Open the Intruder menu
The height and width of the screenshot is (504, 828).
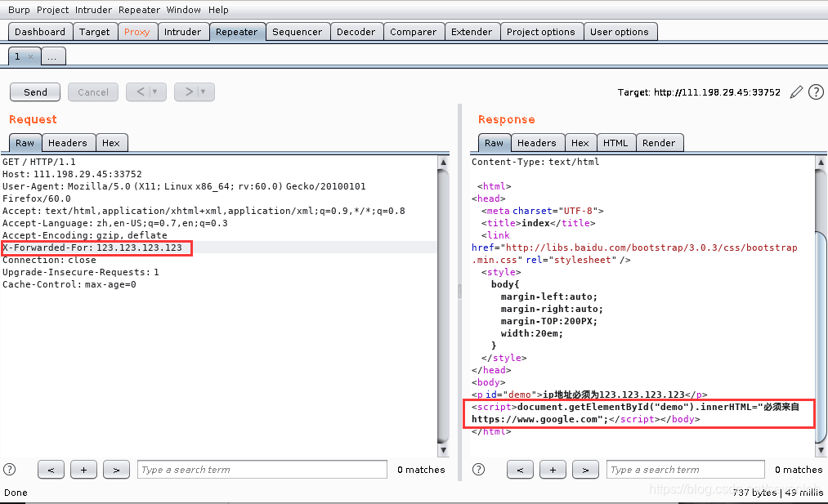pyautogui.click(x=93, y=10)
